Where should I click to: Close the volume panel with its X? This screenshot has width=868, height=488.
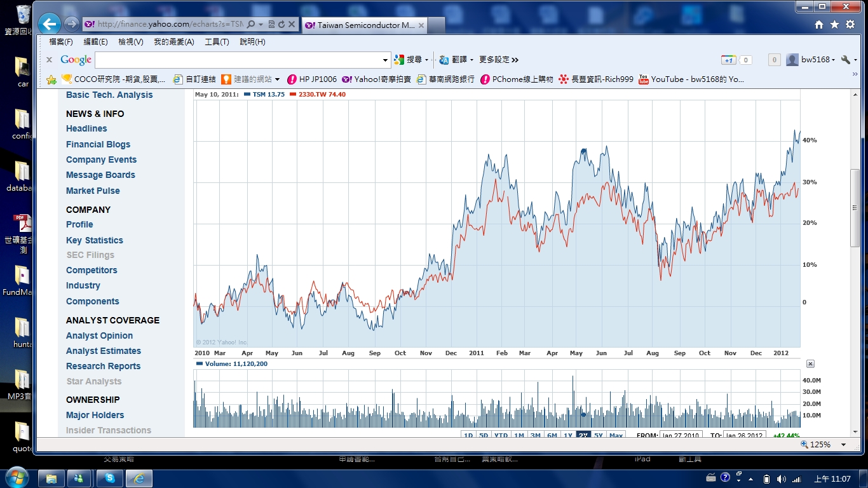tap(810, 363)
